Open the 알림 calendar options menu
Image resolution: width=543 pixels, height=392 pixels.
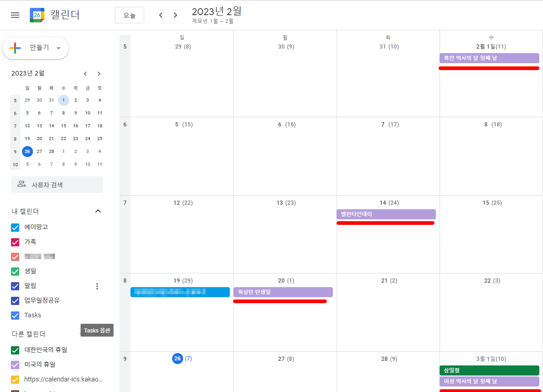(x=97, y=286)
